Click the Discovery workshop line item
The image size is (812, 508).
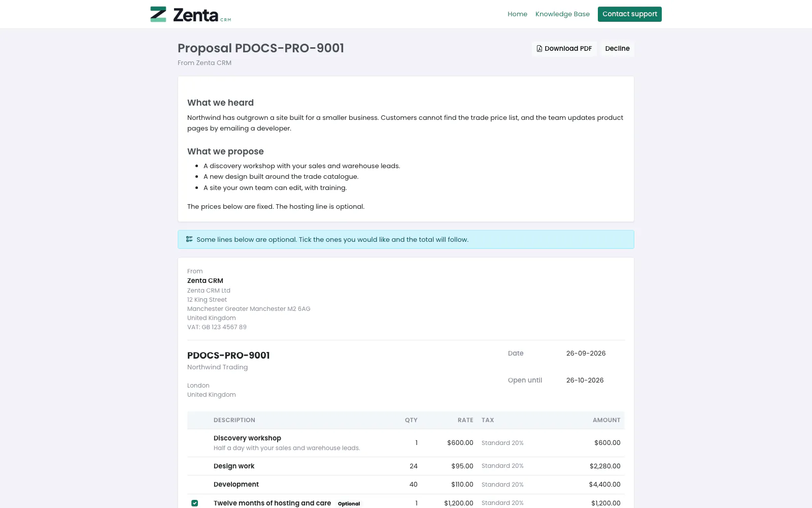[247, 438]
